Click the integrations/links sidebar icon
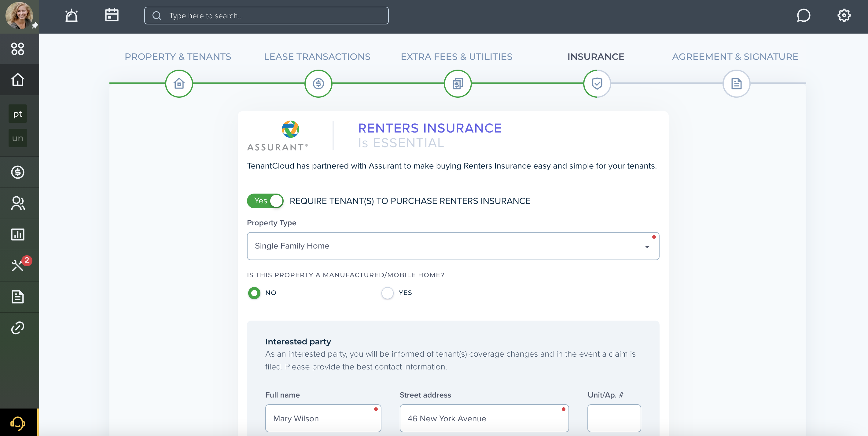Image resolution: width=868 pixels, height=436 pixels. 18,328
